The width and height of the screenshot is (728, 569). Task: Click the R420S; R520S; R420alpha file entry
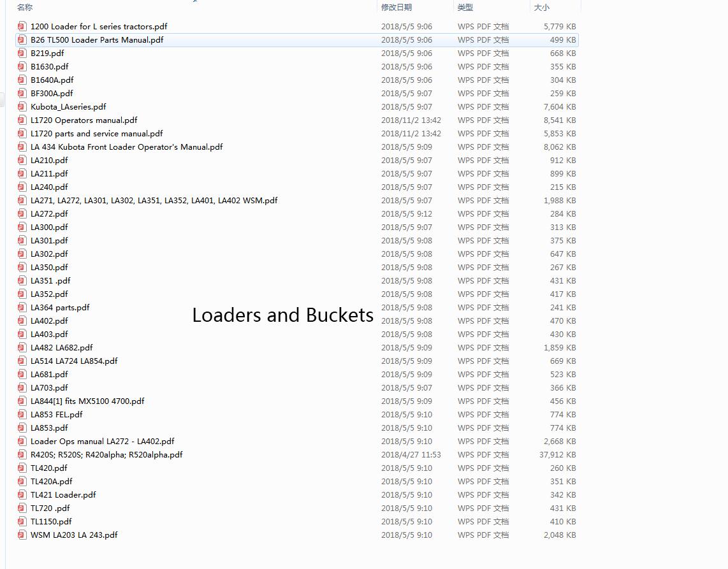tap(106, 454)
